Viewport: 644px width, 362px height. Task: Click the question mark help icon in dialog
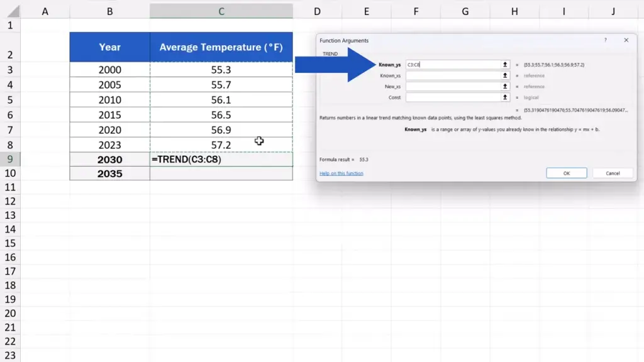click(x=606, y=40)
